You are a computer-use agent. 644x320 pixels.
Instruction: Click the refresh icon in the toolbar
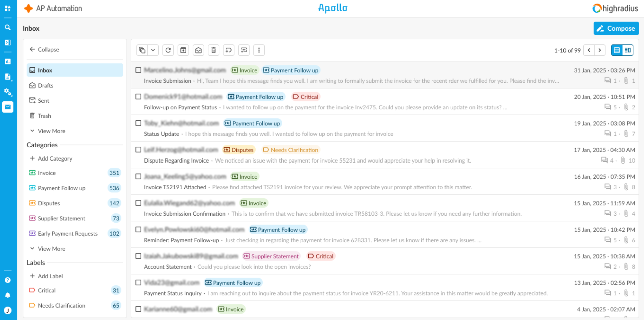tap(168, 50)
